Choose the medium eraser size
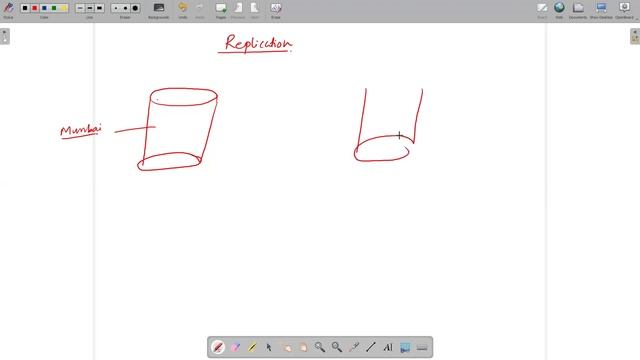The image size is (640, 360). (x=125, y=8)
